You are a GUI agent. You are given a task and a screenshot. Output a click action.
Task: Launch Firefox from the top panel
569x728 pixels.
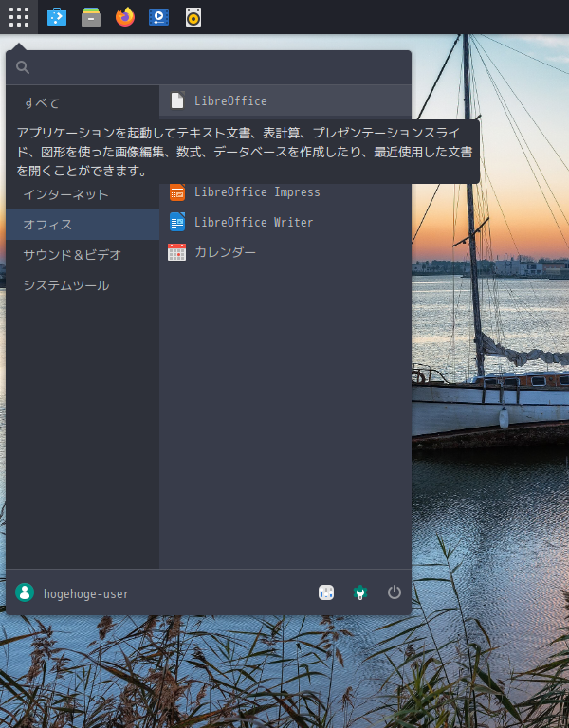tap(125, 17)
